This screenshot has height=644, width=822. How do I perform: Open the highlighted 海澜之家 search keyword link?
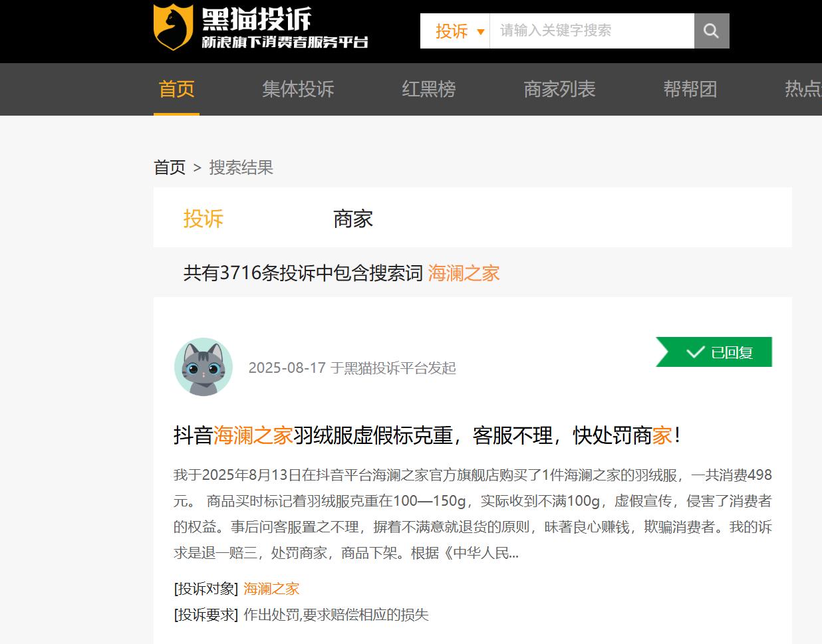point(464,272)
